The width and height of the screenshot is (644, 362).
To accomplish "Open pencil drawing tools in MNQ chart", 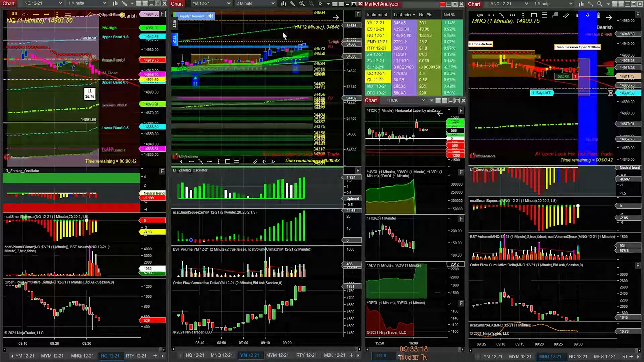I will click(590, 4).
